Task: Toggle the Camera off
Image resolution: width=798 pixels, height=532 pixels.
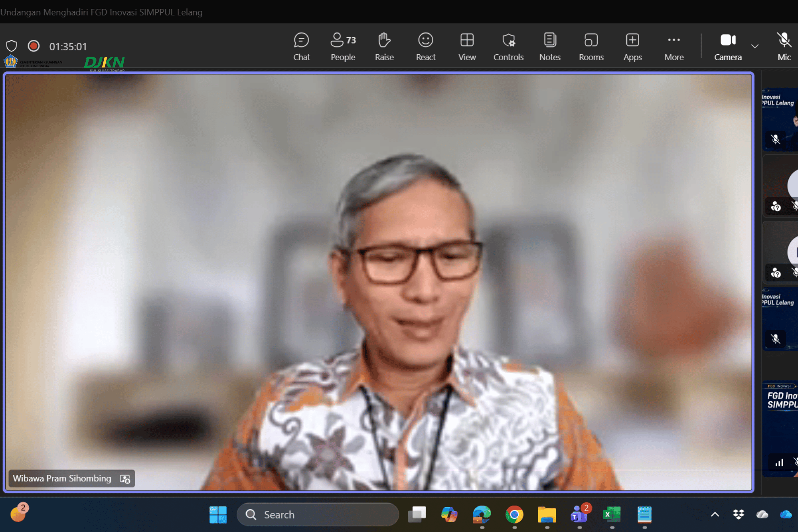Action: [x=728, y=47]
